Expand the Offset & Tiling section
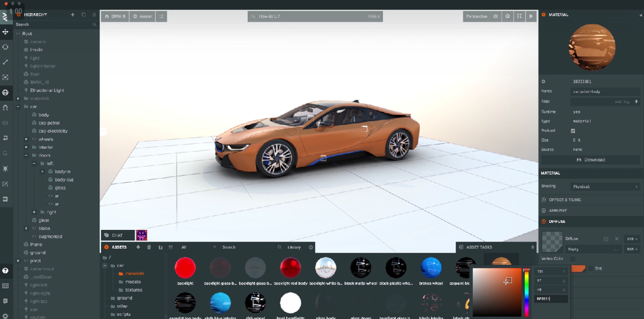This screenshot has height=319, width=644. [591, 200]
